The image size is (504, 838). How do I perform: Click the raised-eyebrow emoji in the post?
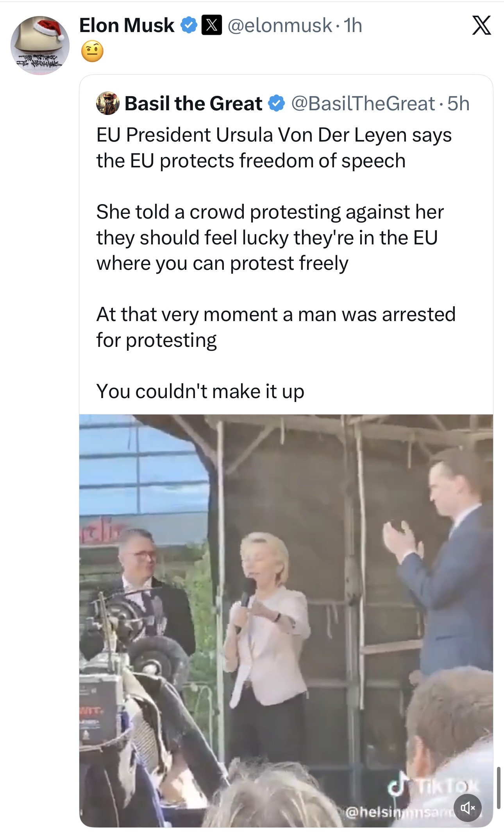(92, 51)
